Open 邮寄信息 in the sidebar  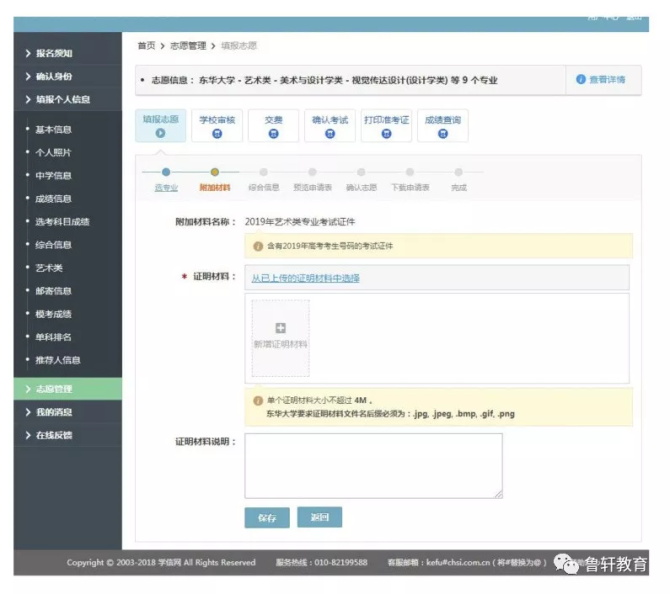(53, 291)
